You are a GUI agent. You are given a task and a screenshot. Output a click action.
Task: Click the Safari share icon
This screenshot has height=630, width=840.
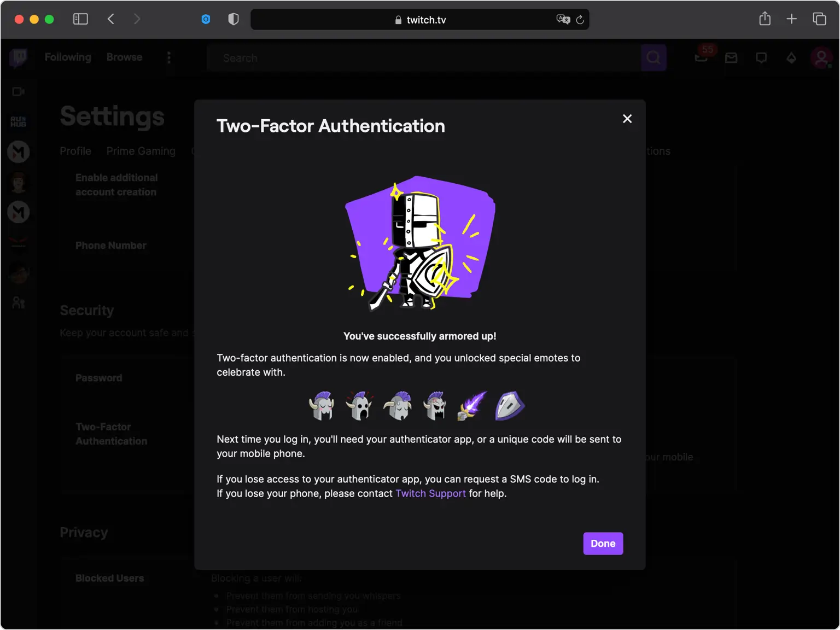[x=765, y=19]
